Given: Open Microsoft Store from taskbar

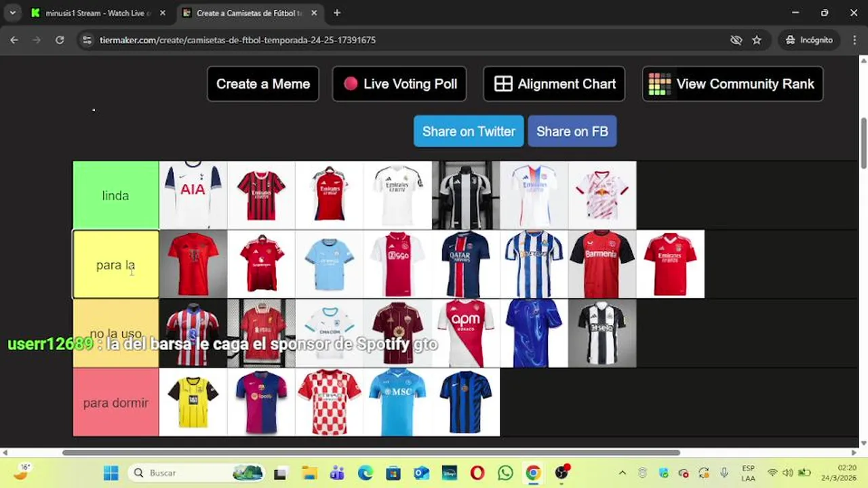Looking at the screenshot, I should point(393,473).
